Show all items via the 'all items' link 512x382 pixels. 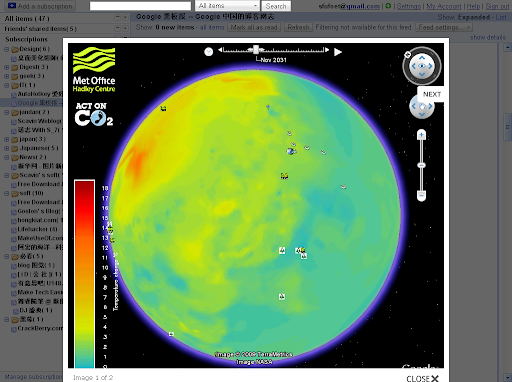212,27
